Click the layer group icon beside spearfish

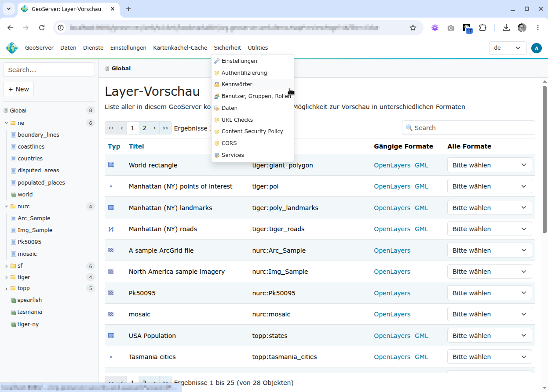pyautogui.click(x=13, y=300)
